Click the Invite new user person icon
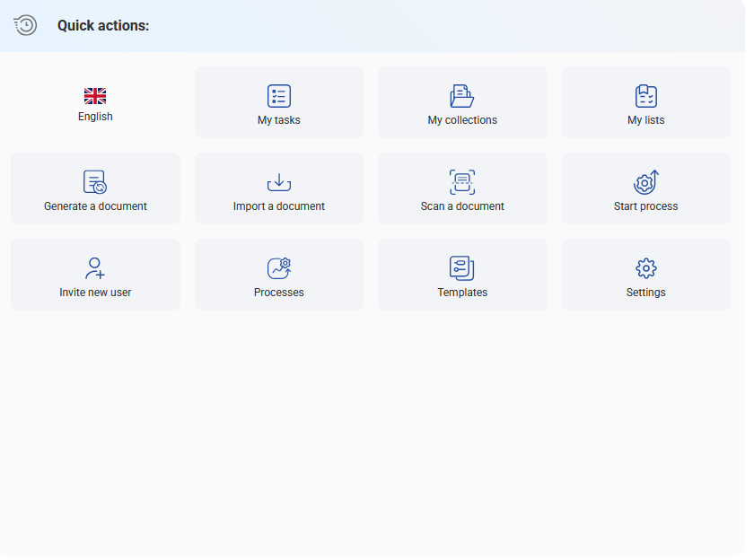This screenshot has width=754, height=560. (x=95, y=268)
